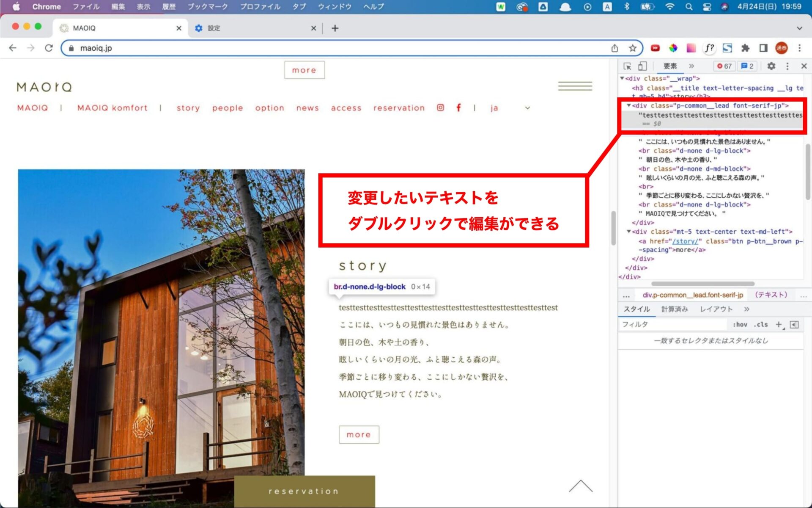The height and width of the screenshot is (508, 812).
Task: Switch to the スタイル tab
Action: [x=637, y=309]
